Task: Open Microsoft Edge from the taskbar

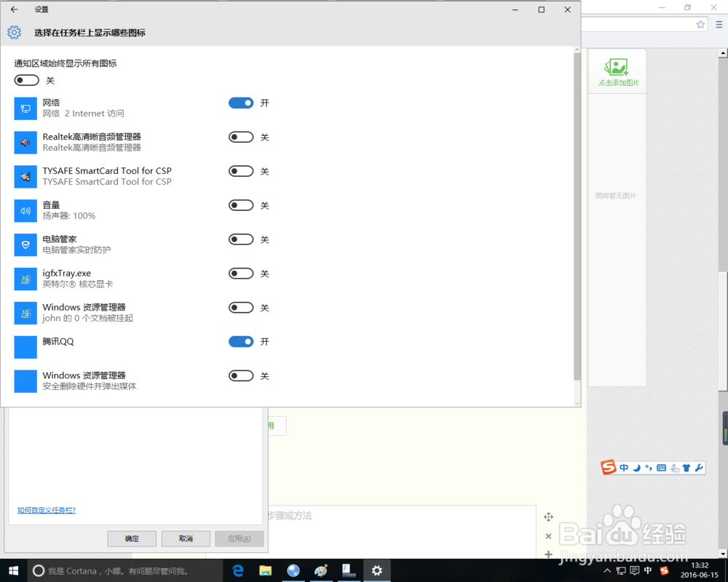Action: [x=238, y=570]
